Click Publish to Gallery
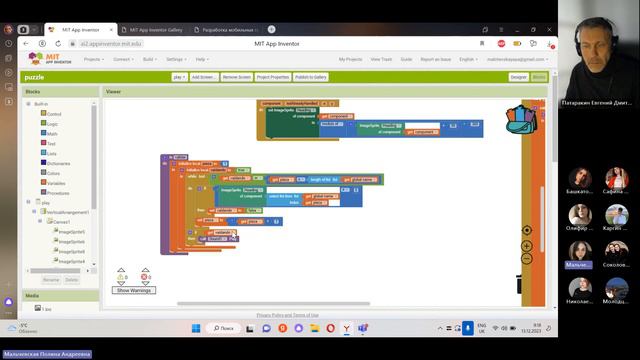 (311, 77)
